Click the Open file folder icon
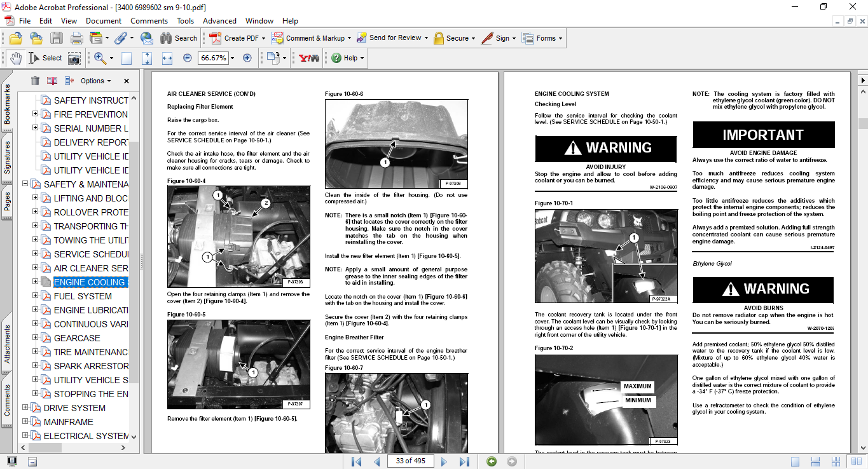 (15, 38)
